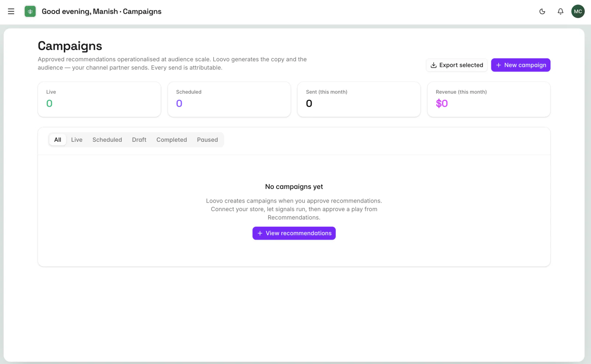This screenshot has height=364, width=591.
Task: Click the $0 revenue value
Action: [x=442, y=103]
